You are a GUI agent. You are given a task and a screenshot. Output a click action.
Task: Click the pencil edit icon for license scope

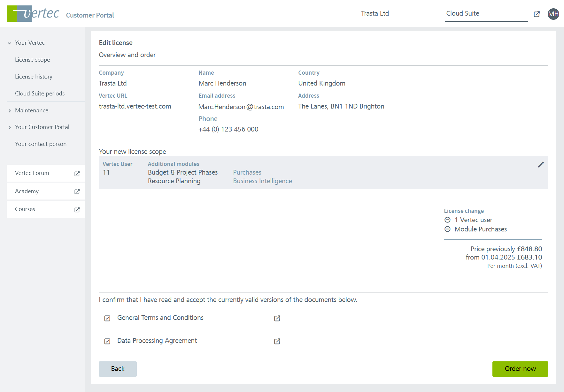coord(541,165)
